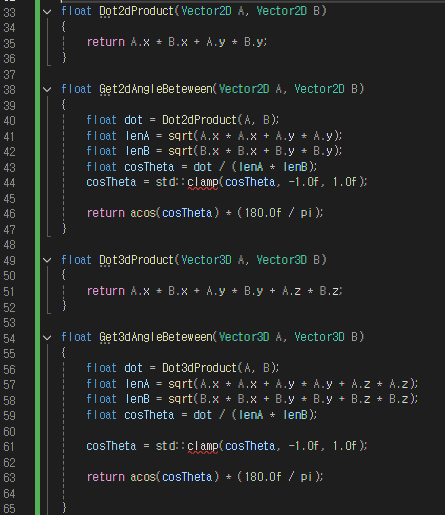Click line number 40 in the gutter
445x515 pixels.
click(x=9, y=121)
